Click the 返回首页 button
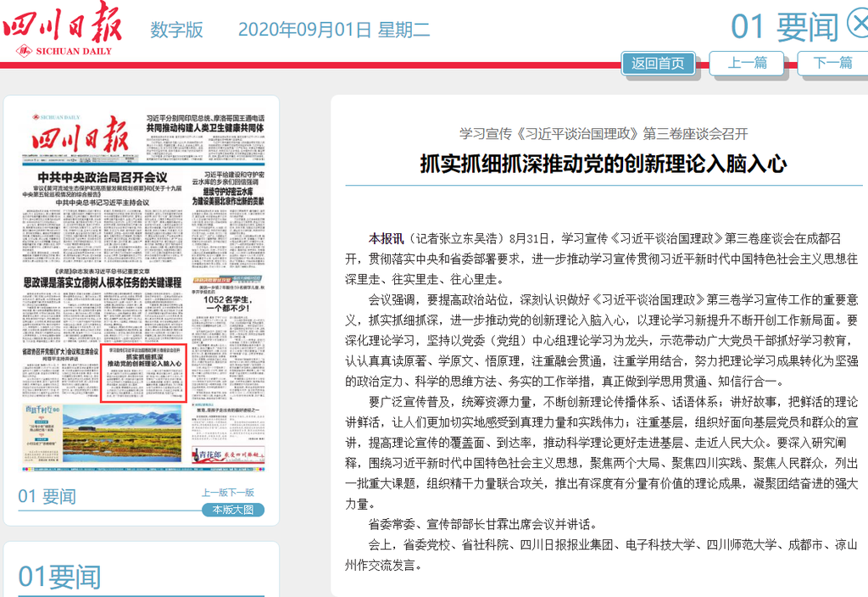The height and width of the screenshot is (597, 868). click(x=658, y=63)
